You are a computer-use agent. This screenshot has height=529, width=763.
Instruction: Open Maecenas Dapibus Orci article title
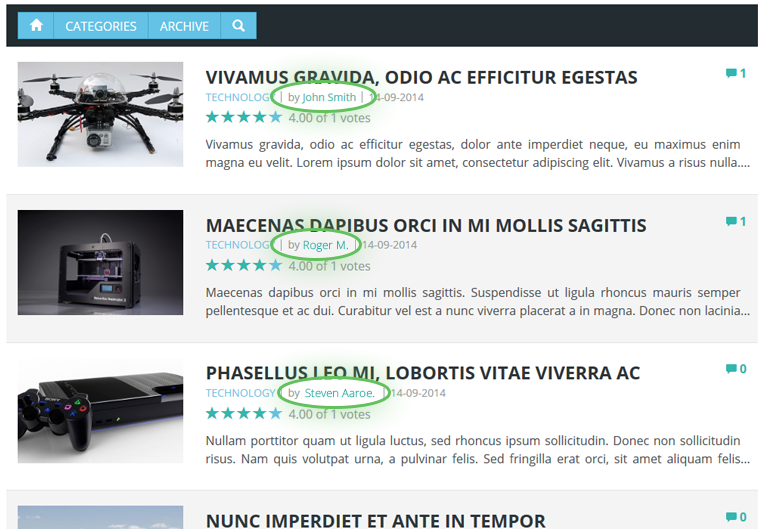point(426,226)
